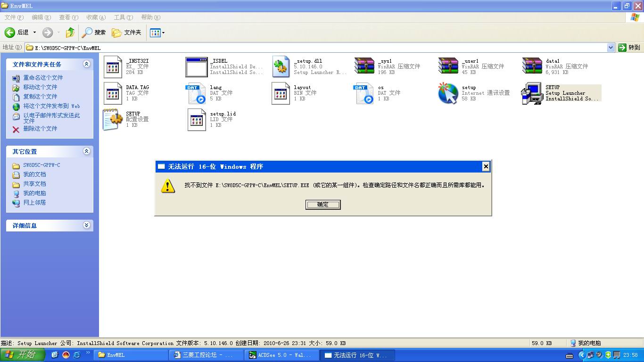Image resolution: width=644 pixels, height=362 pixels.
Task: Click the up-folder toolbar icon
Action: point(70,33)
